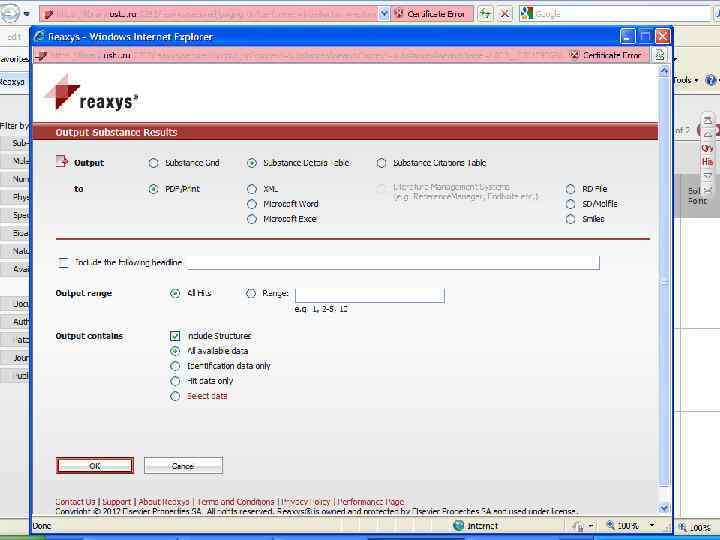Open the back button history dropdown arrow
The width and height of the screenshot is (720, 540).
tap(27, 14)
